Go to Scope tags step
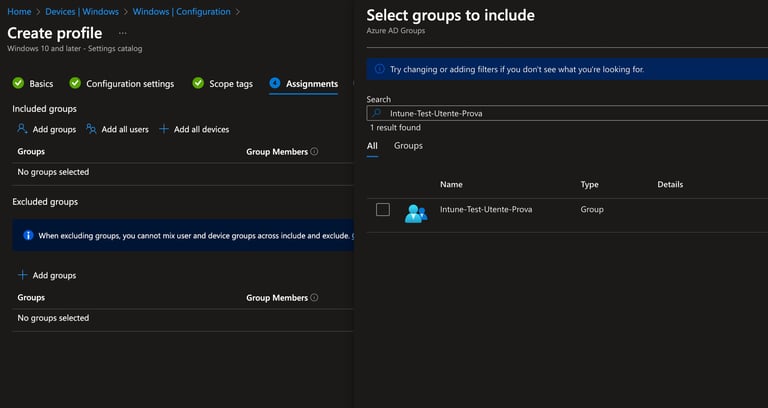The width and height of the screenshot is (768, 408). [x=231, y=84]
